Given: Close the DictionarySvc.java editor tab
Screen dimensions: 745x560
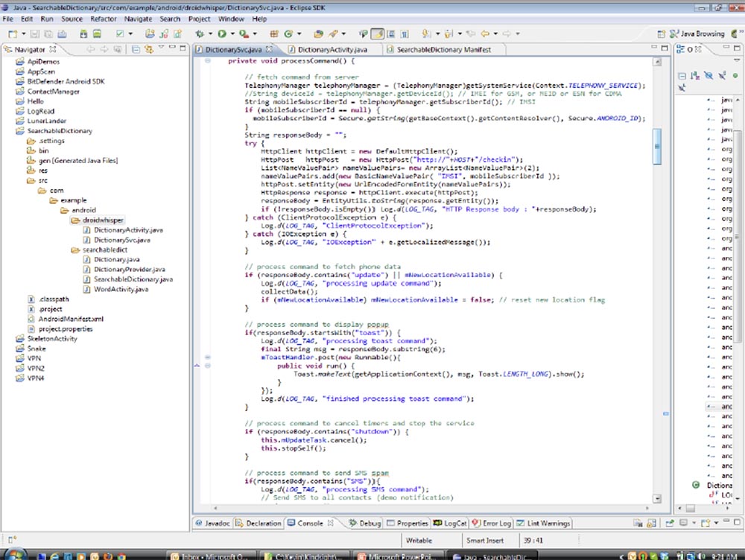Looking at the screenshot, I should point(270,49).
